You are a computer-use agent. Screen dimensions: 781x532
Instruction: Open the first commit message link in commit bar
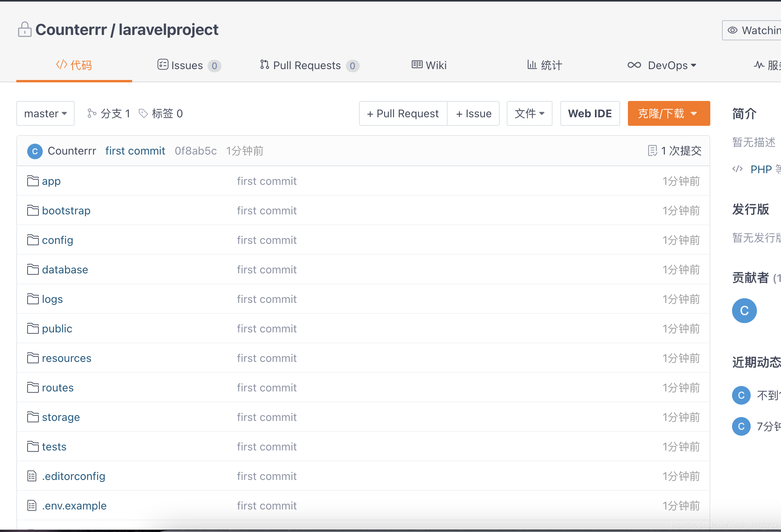135,151
